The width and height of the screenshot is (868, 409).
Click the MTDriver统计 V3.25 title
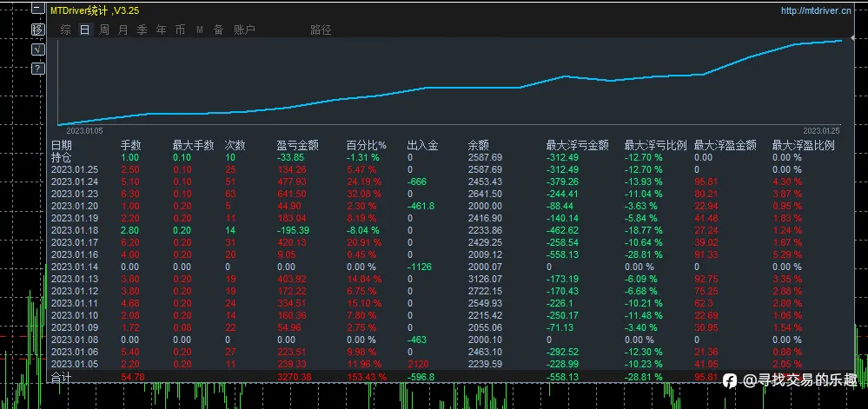94,10
